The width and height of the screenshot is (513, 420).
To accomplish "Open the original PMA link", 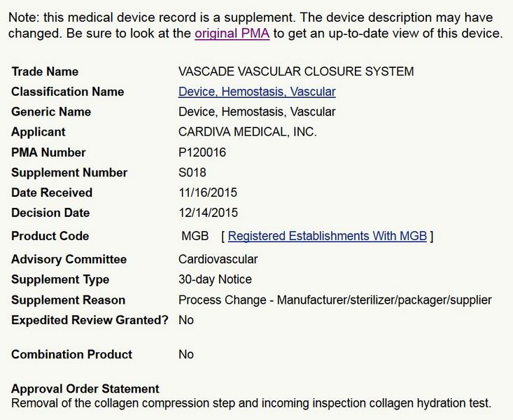I will pos(232,34).
